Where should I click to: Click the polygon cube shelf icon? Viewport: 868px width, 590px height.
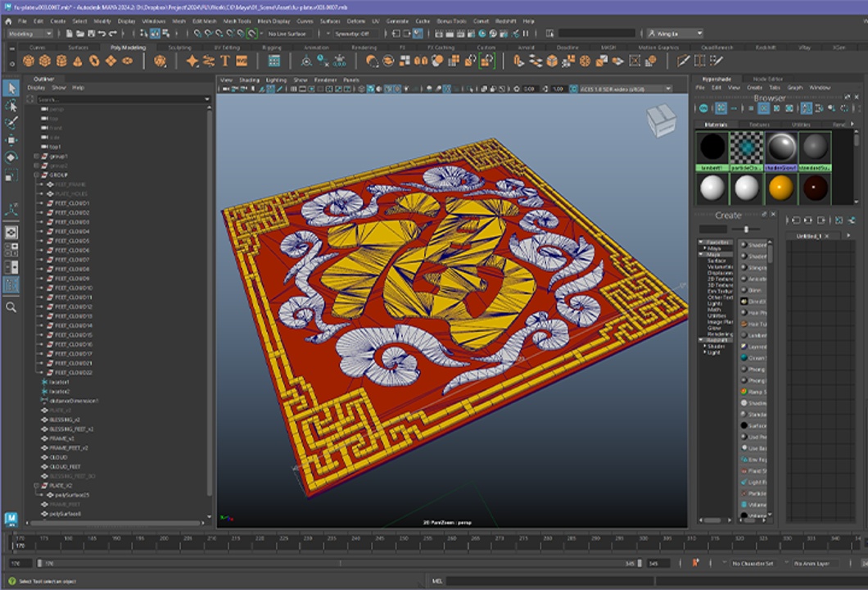click(45, 61)
